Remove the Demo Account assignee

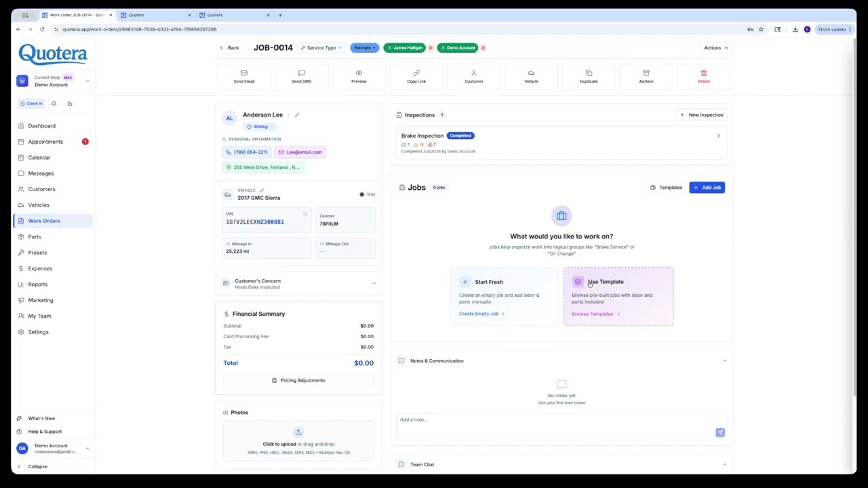point(483,48)
